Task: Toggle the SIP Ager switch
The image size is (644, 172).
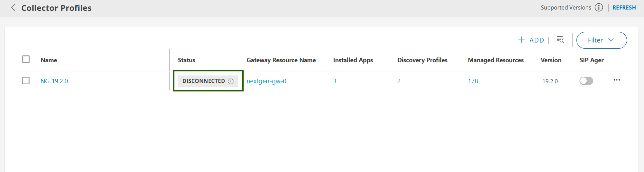Action: (x=586, y=81)
